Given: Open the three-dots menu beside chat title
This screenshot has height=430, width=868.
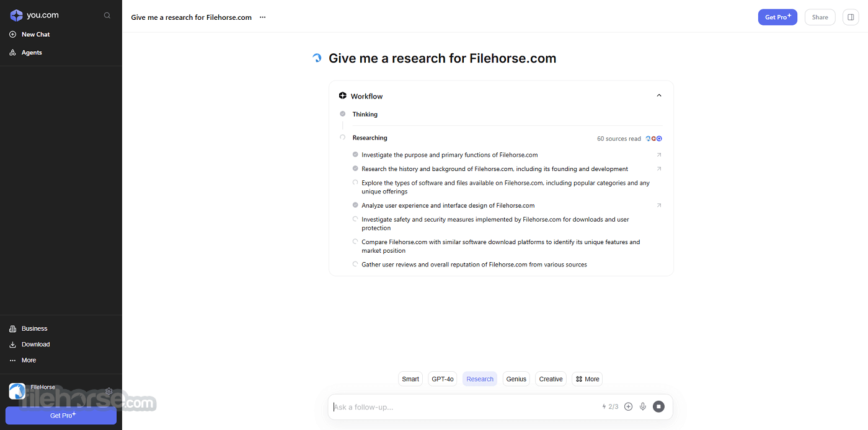Looking at the screenshot, I should coord(262,17).
